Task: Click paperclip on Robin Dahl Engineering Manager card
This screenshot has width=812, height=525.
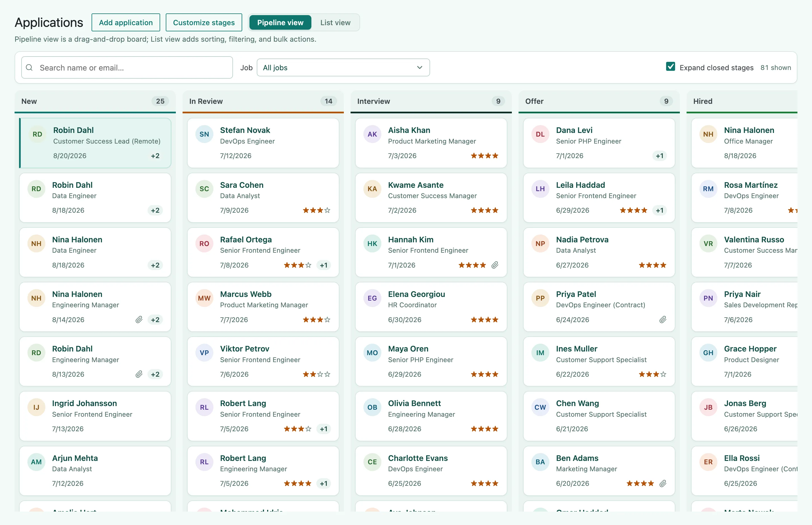Action: pyautogui.click(x=139, y=374)
